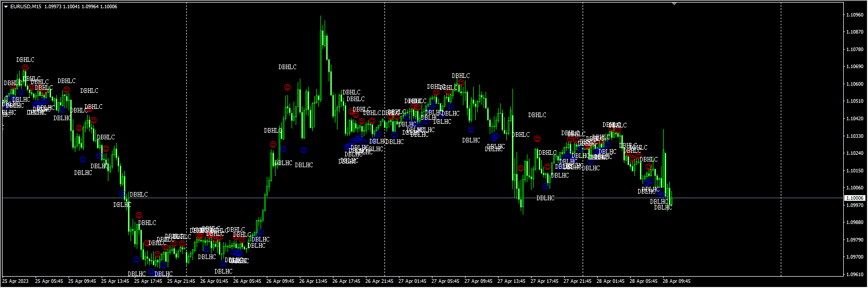The image size is (868, 288).
Task: Click the 26 Apr 13:45 time label
Action: [313, 281]
